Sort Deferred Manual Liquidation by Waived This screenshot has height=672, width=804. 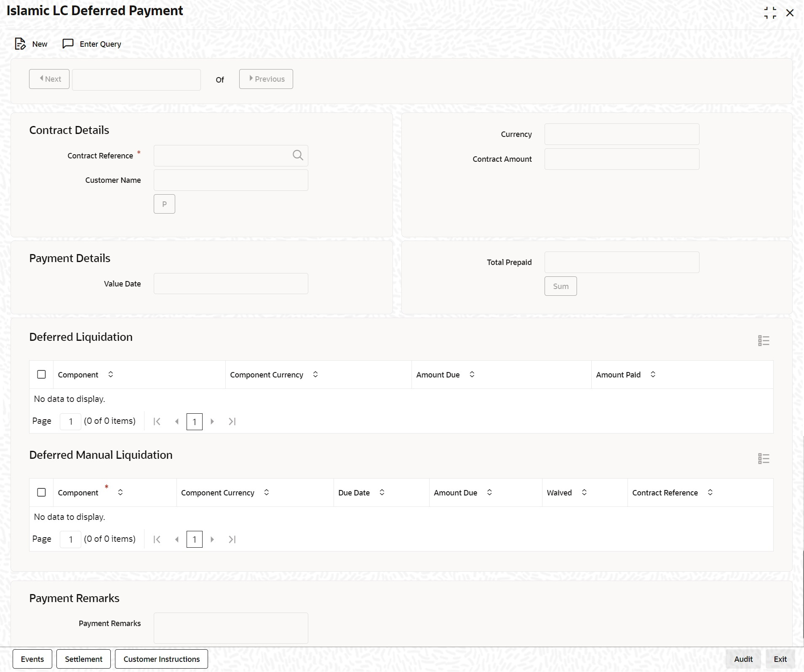[x=584, y=492]
